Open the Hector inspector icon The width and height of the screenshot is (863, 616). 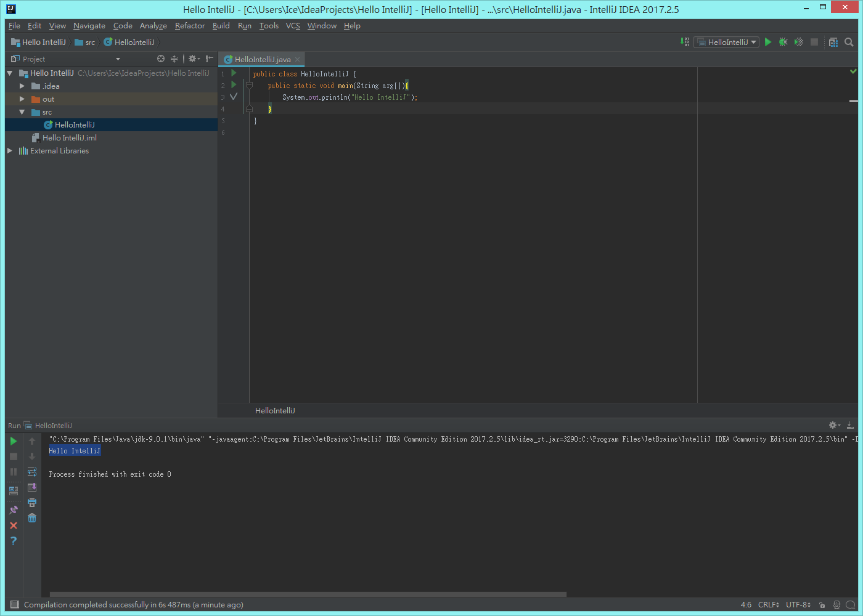[836, 605]
